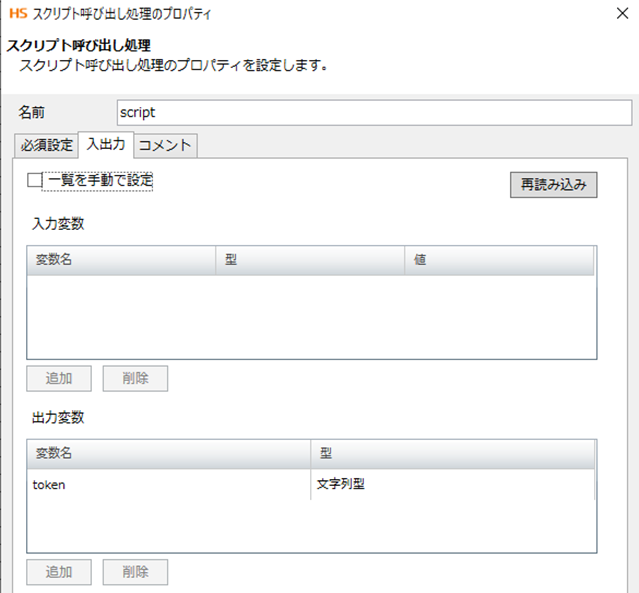Enable the 一覧を手動で設定 checkbox

(35, 181)
